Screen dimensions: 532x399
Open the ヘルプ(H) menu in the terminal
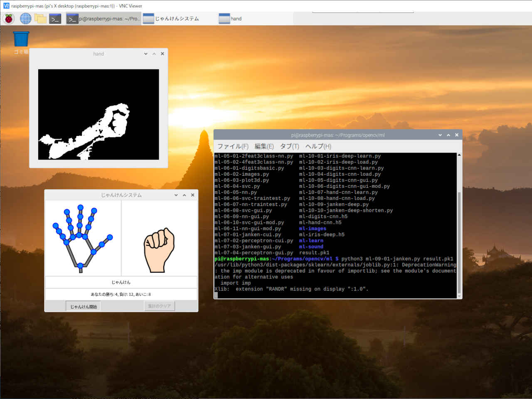pyautogui.click(x=318, y=146)
